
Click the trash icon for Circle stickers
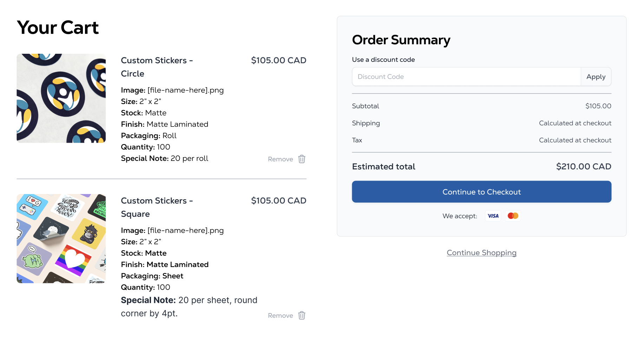click(x=302, y=159)
